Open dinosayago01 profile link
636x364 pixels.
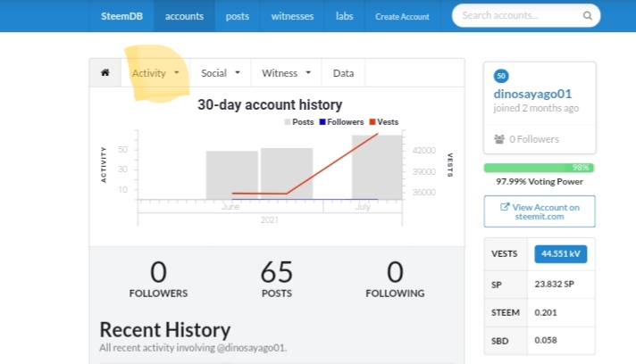pos(532,94)
